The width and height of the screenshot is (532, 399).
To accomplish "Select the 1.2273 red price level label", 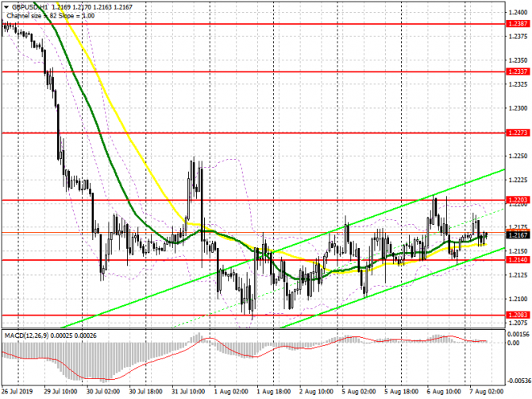I will (518, 133).
